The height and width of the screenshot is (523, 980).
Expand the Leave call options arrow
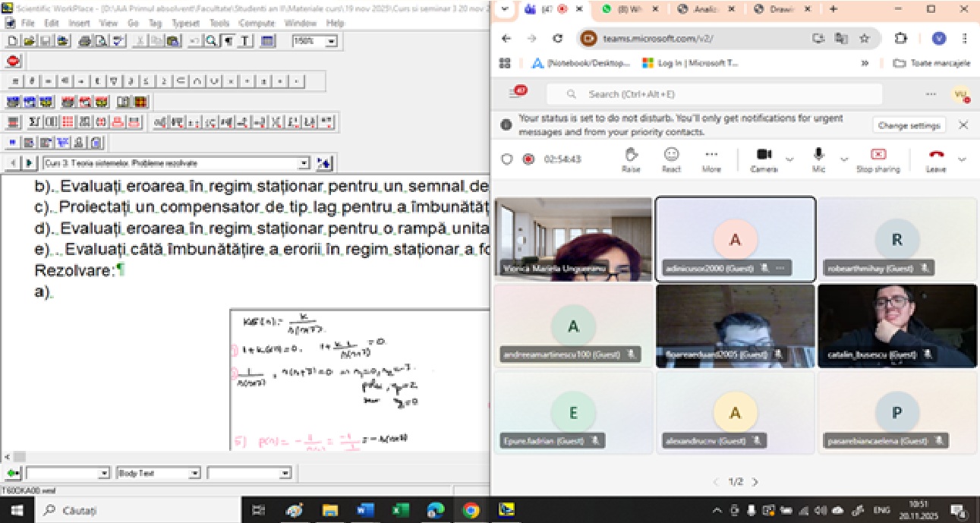click(x=962, y=159)
